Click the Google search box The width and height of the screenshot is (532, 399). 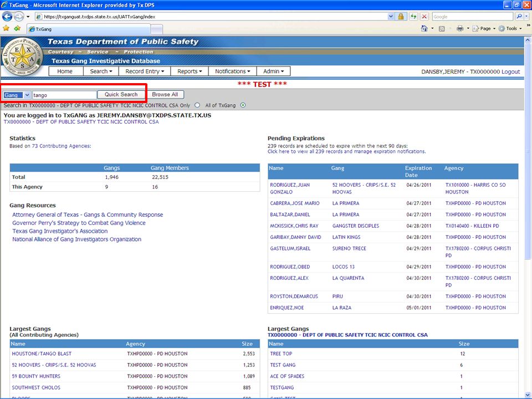click(472, 16)
